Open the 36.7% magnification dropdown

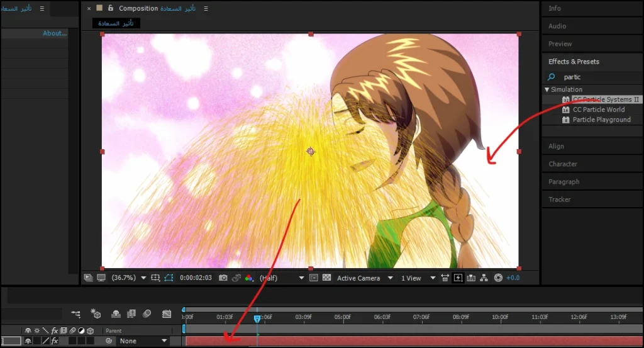coord(129,278)
